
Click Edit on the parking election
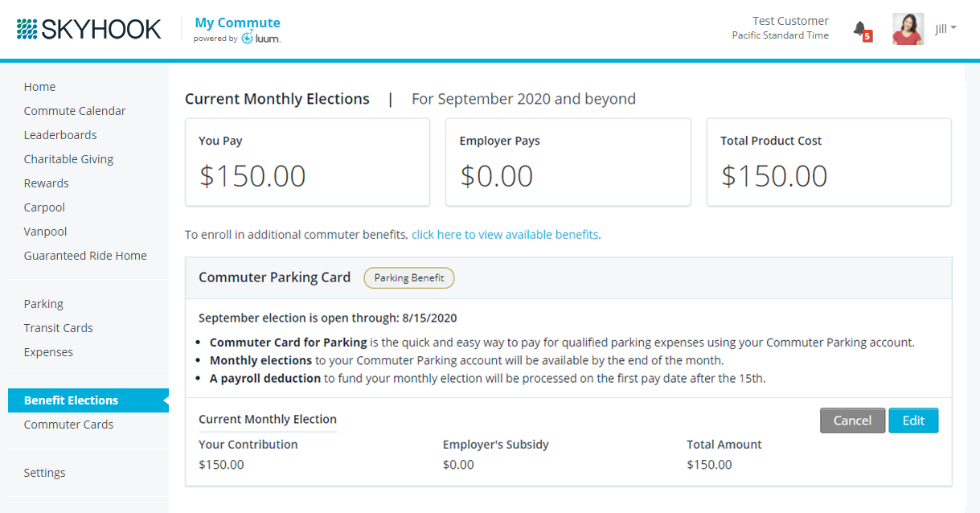click(x=913, y=421)
